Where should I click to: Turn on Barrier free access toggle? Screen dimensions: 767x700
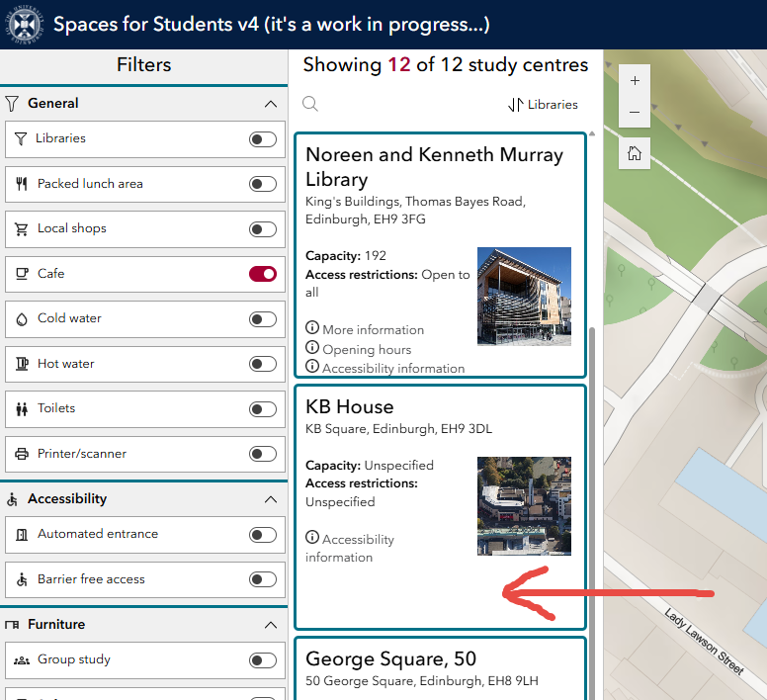[x=263, y=579]
